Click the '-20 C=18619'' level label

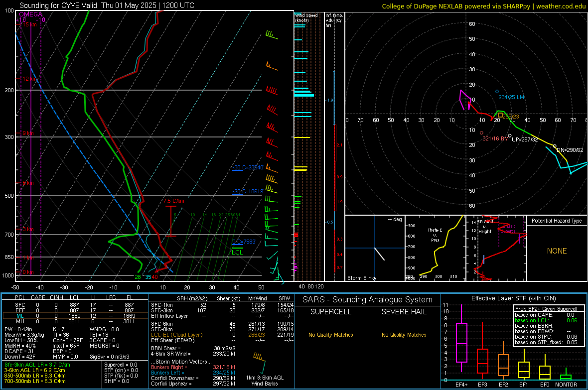248,191
